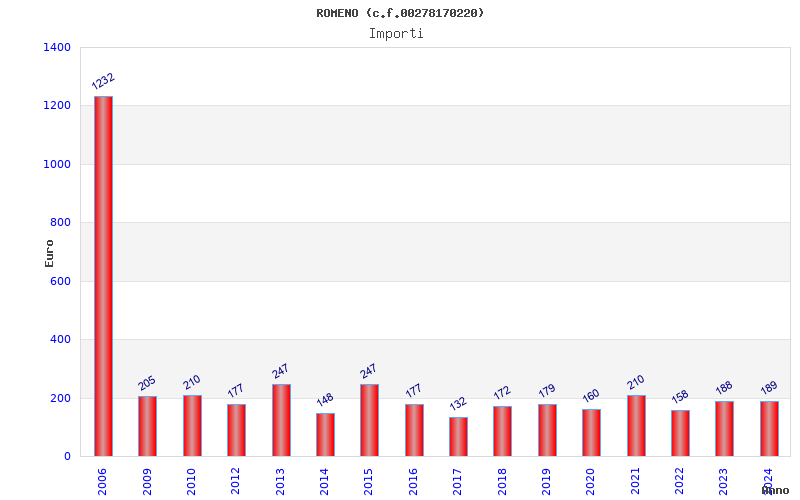The image size is (800, 500).
Task: Click the 247 label above 2015 bar
Action: pos(368,371)
